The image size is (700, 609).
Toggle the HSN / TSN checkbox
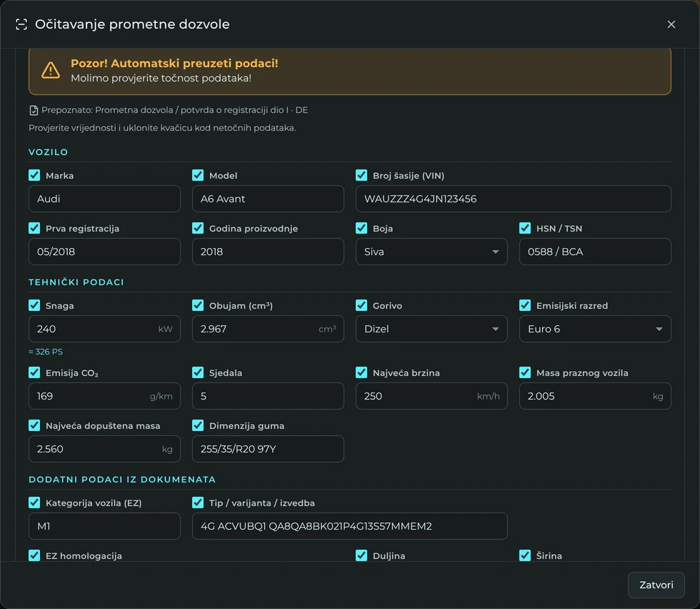pyautogui.click(x=525, y=228)
